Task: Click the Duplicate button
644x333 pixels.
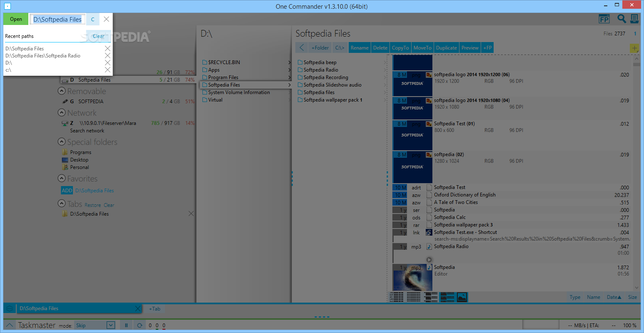Action: pyautogui.click(x=446, y=48)
